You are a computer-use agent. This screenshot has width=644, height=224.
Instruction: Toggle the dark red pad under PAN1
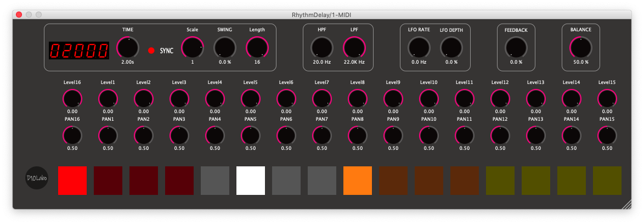point(108,181)
